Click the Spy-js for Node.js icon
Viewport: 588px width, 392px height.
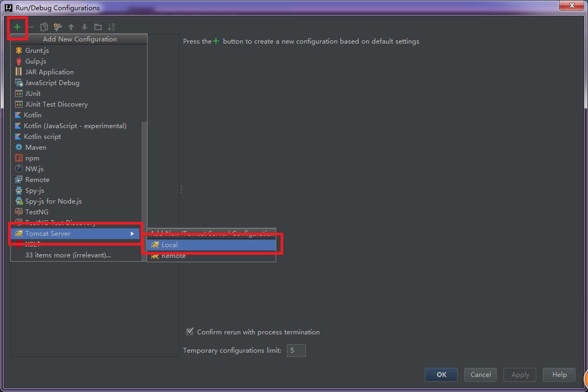tap(19, 201)
